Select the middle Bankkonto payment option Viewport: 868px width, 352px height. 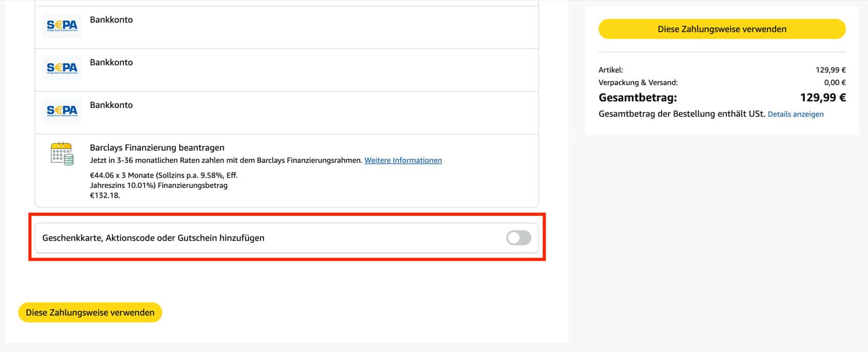(111, 62)
